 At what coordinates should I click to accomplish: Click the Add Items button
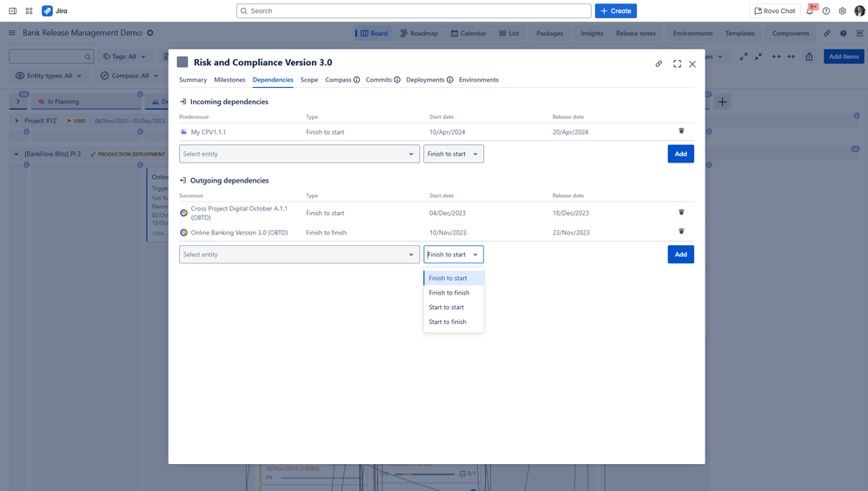pos(844,56)
